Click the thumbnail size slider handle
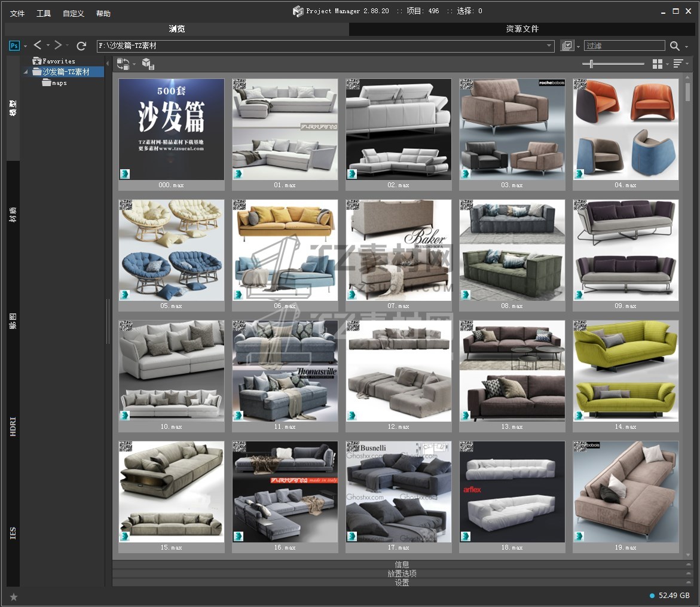 (591, 63)
